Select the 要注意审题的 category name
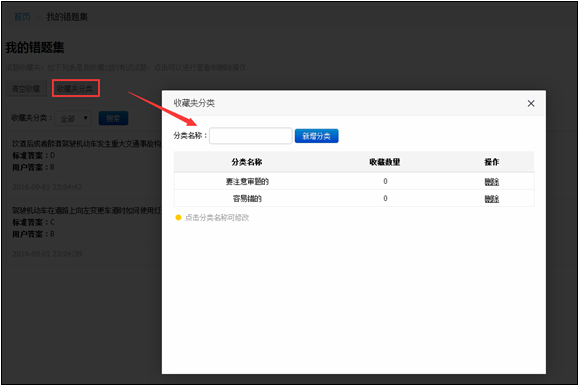Image resolution: width=580 pixels, height=388 pixels. coord(247,182)
